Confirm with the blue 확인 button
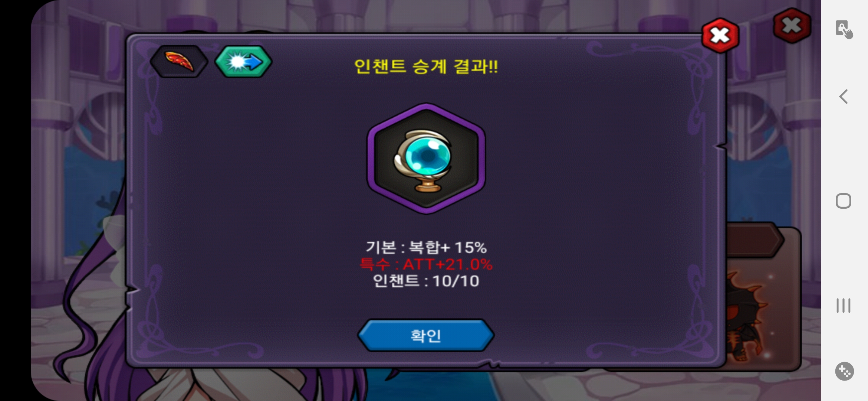 click(426, 335)
